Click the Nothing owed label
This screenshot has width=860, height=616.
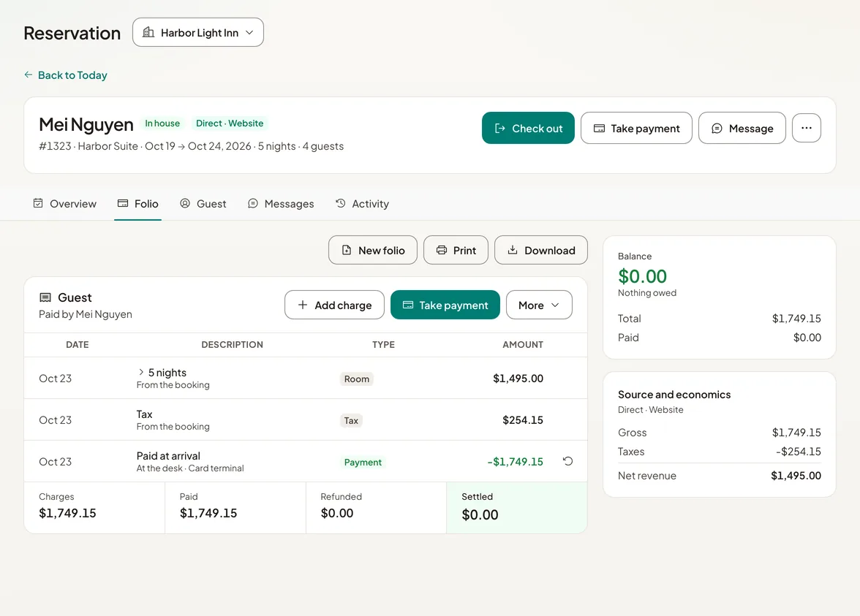646,292
